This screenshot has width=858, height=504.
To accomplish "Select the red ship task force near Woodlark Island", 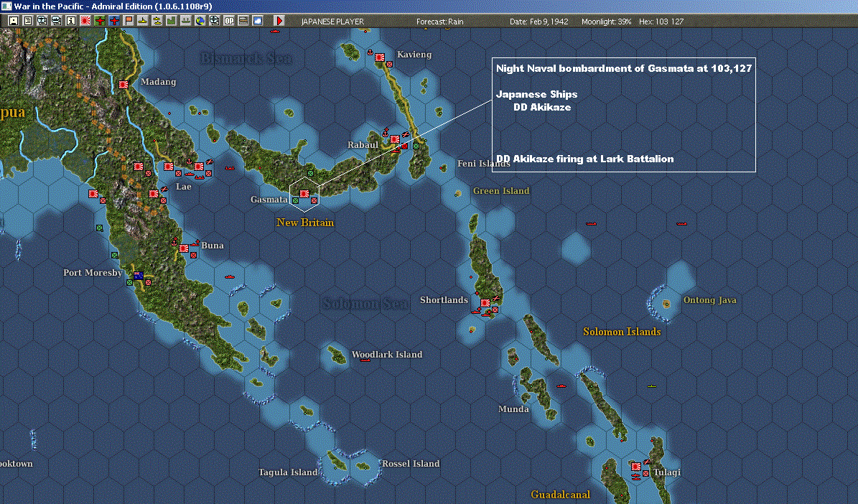I will point(365,360).
